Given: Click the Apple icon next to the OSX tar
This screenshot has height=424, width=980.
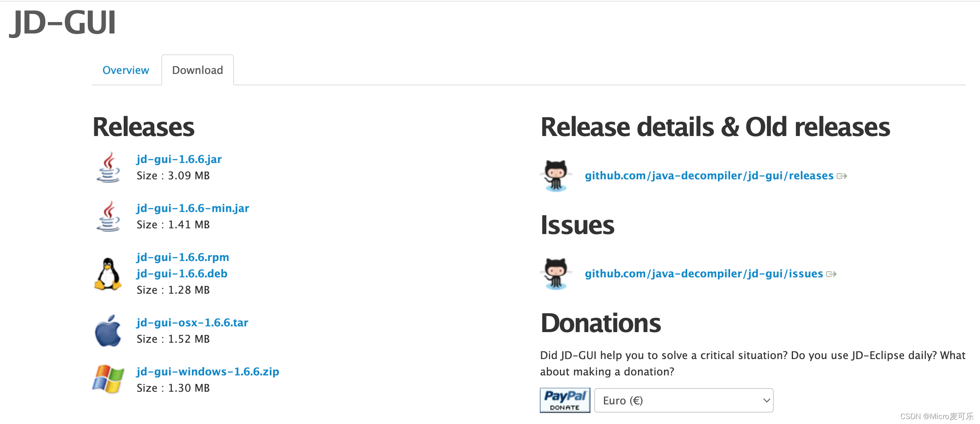Looking at the screenshot, I should (x=108, y=330).
